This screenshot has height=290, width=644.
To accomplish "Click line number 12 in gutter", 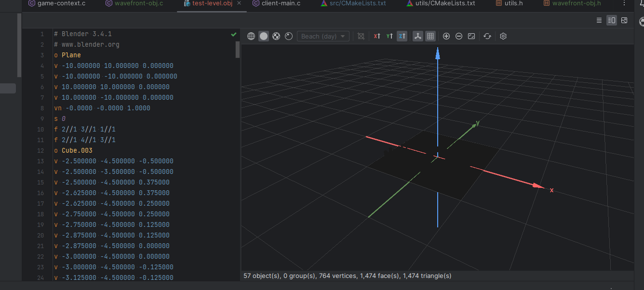I will point(41,150).
